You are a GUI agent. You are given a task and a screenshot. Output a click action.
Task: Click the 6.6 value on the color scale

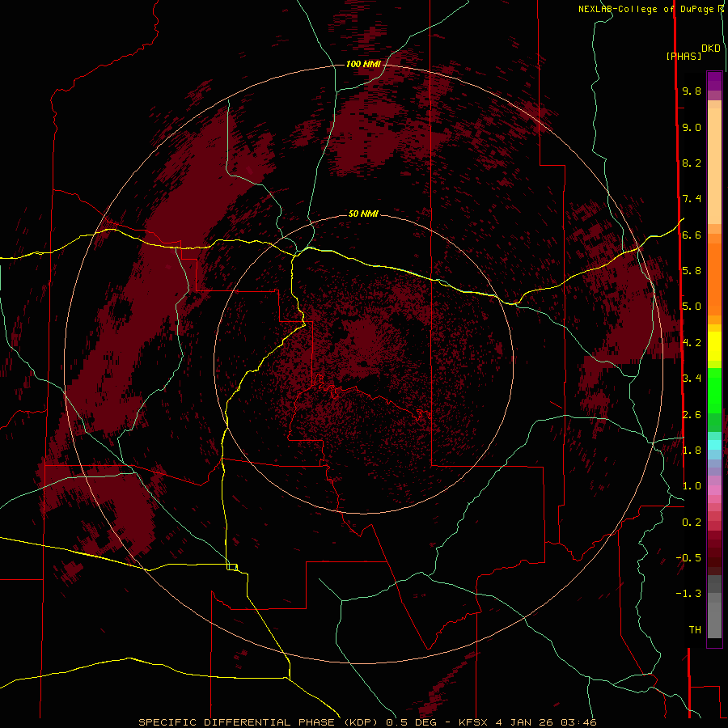[692, 235]
